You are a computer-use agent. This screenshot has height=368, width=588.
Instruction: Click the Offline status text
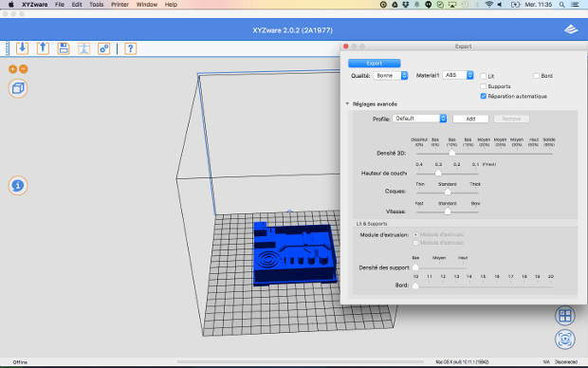(20, 362)
